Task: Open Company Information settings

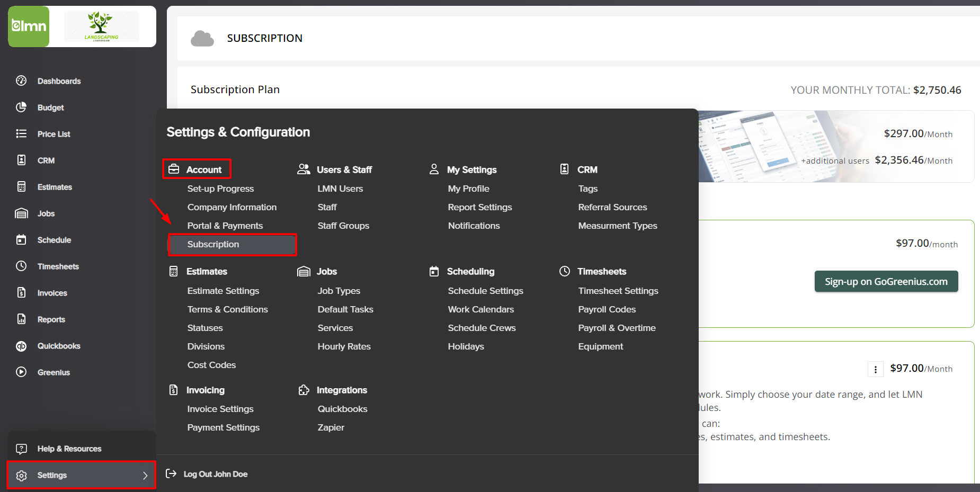Action: (x=232, y=207)
